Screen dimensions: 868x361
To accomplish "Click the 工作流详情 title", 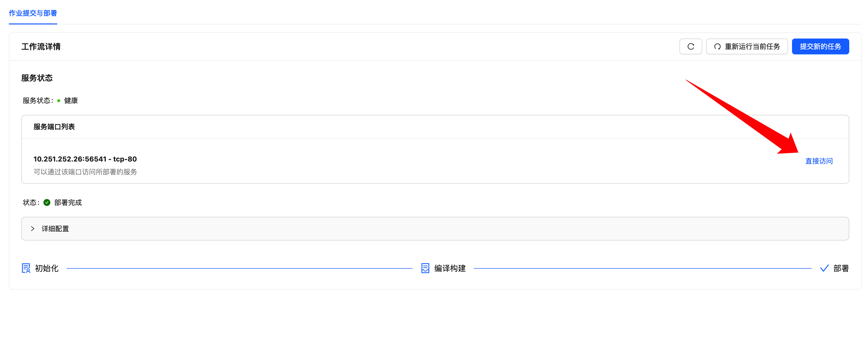I will pos(41,46).
